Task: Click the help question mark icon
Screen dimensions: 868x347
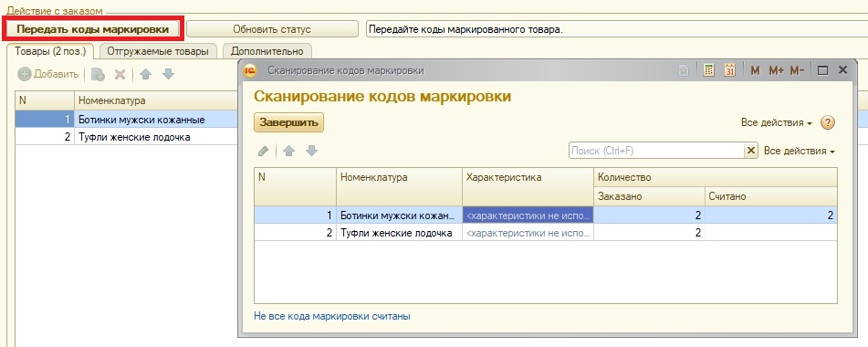Action: pyautogui.click(x=827, y=123)
